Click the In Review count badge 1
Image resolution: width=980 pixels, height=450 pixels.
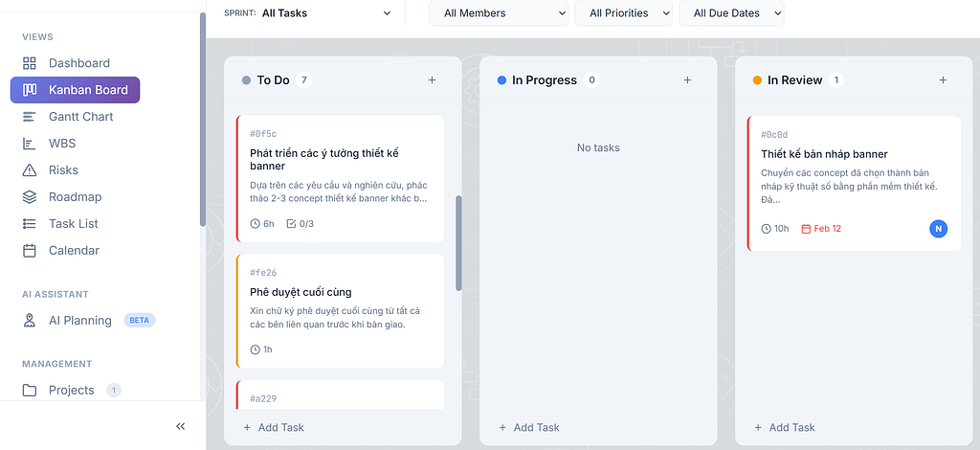[835, 80]
